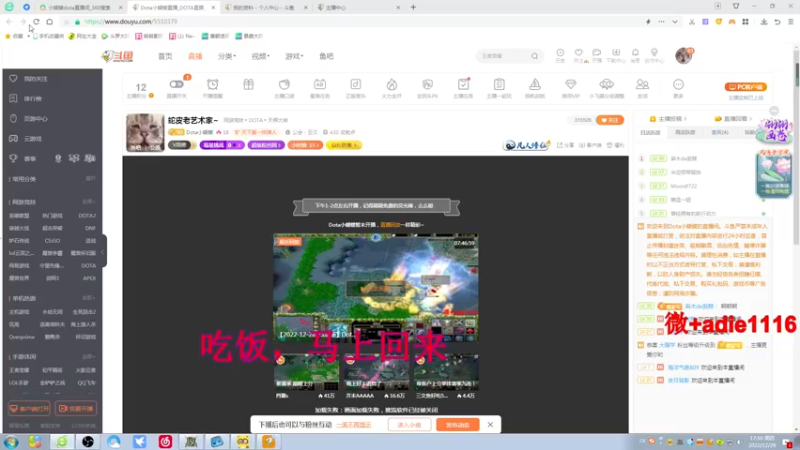Open the flame boost icon in toolbar
Image resolution: width=800 pixels, height=450 pixels.
392,85
